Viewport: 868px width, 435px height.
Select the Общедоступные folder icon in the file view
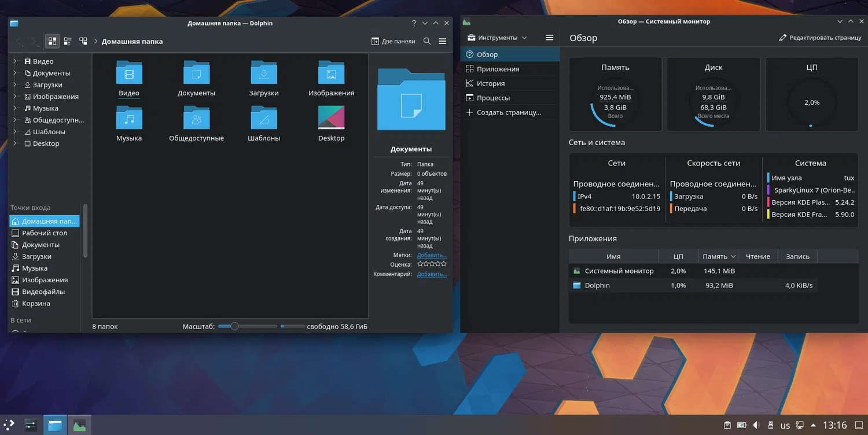click(196, 118)
